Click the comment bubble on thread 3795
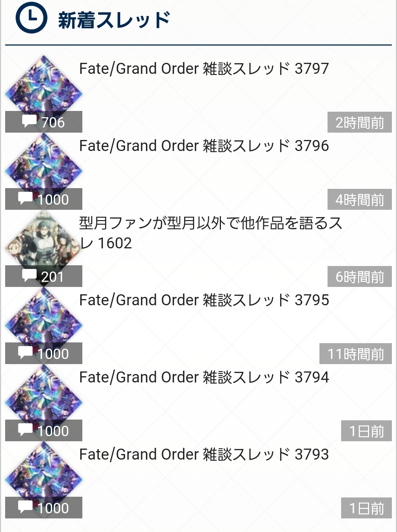397x532 pixels. (x=25, y=353)
